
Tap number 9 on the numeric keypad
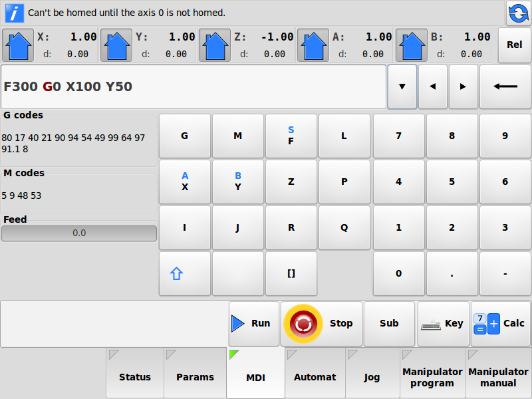[x=505, y=136]
